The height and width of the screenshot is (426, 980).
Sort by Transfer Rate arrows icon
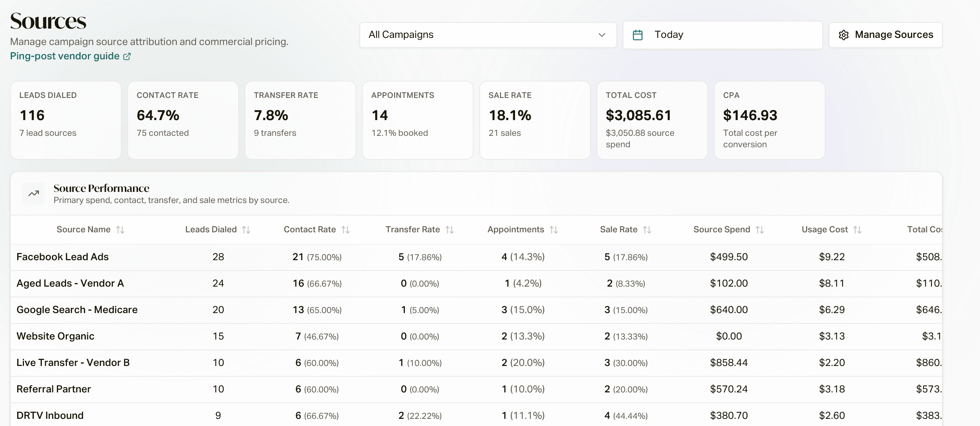click(x=450, y=229)
